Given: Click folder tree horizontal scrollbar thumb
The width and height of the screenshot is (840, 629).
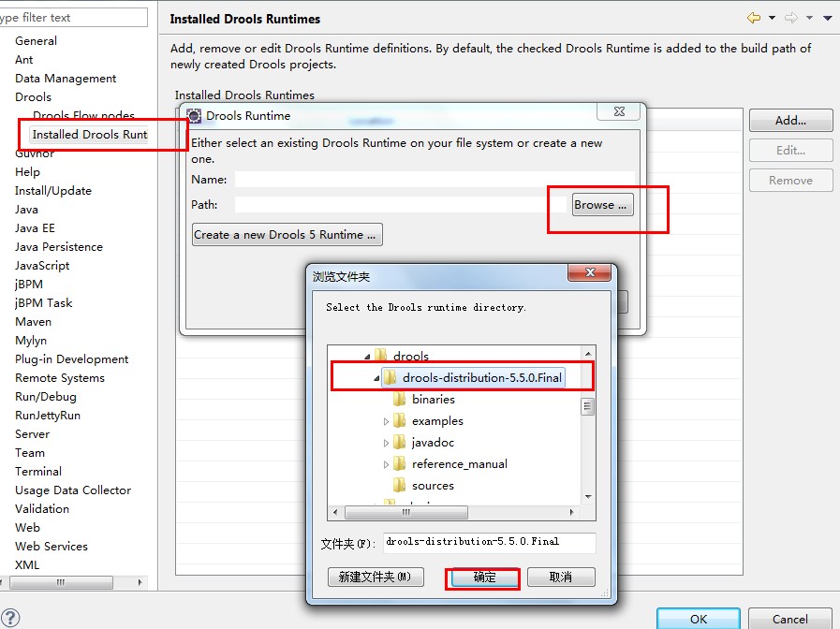Looking at the screenshot, I should (406, 512).
